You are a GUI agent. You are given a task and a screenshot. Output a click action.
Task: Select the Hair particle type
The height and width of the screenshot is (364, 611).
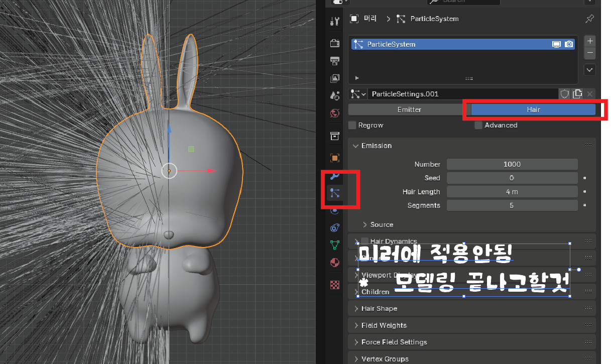(x=533, y=109)
